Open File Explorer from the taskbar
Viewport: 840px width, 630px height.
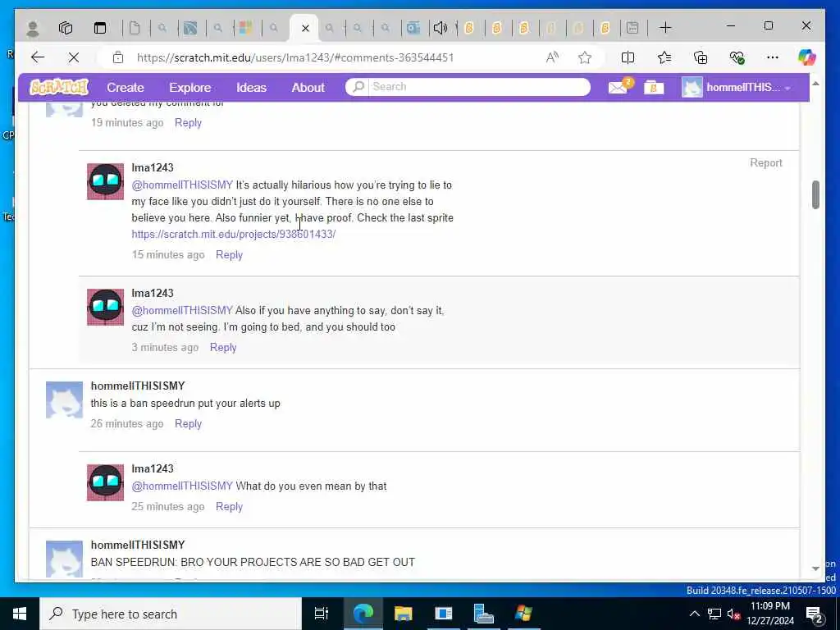(x=404, y=614)
